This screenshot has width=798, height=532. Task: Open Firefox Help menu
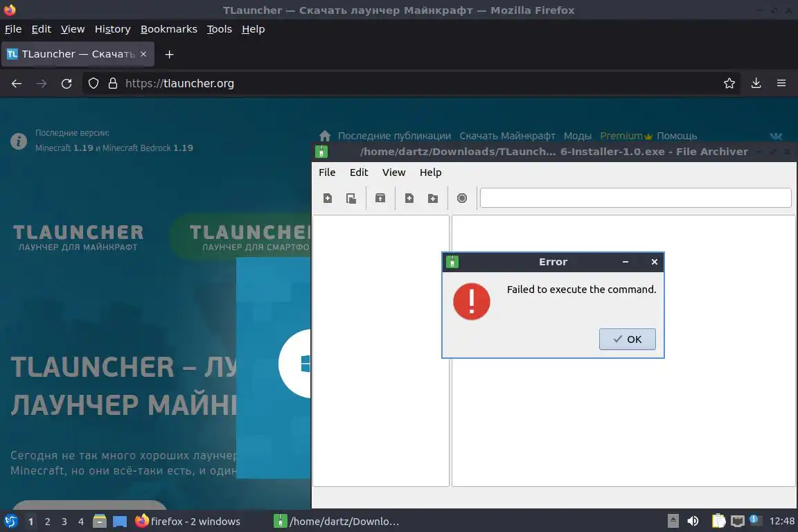(253, 29)
